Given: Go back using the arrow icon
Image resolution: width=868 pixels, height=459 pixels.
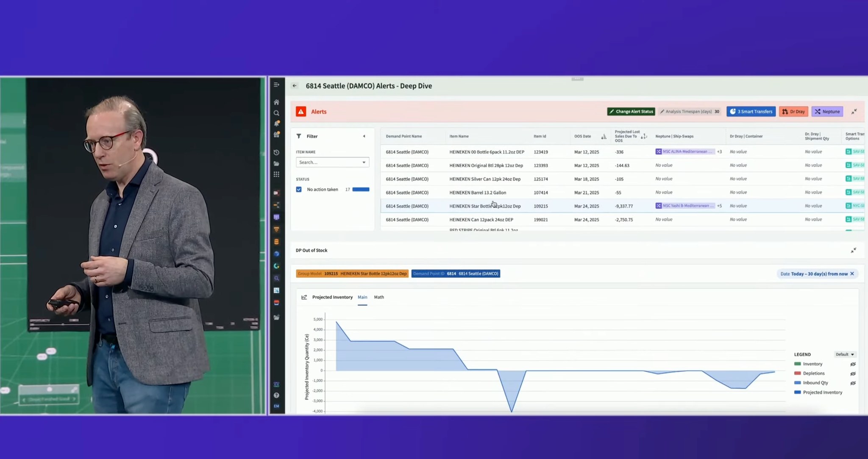Looking at the screenshot, I should click(295, 86).
